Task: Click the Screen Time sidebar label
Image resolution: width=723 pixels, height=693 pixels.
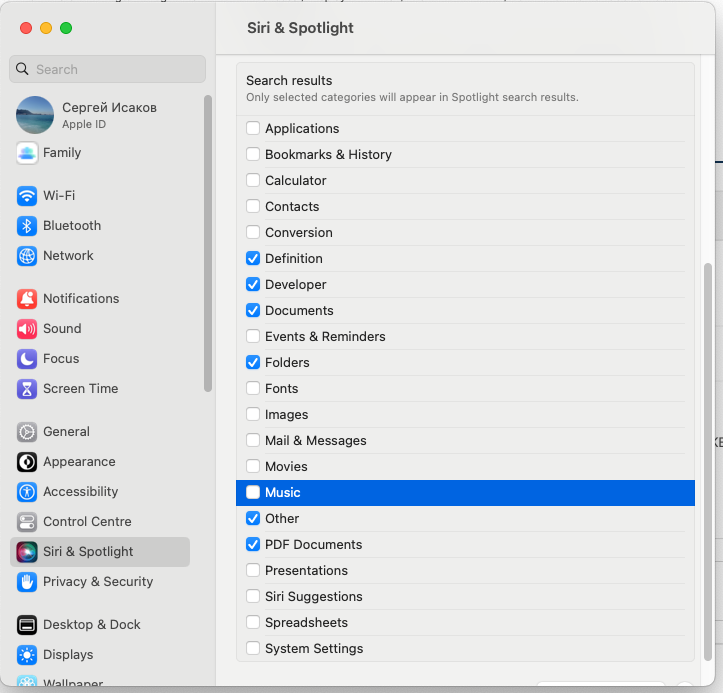Action: point(81,388)
